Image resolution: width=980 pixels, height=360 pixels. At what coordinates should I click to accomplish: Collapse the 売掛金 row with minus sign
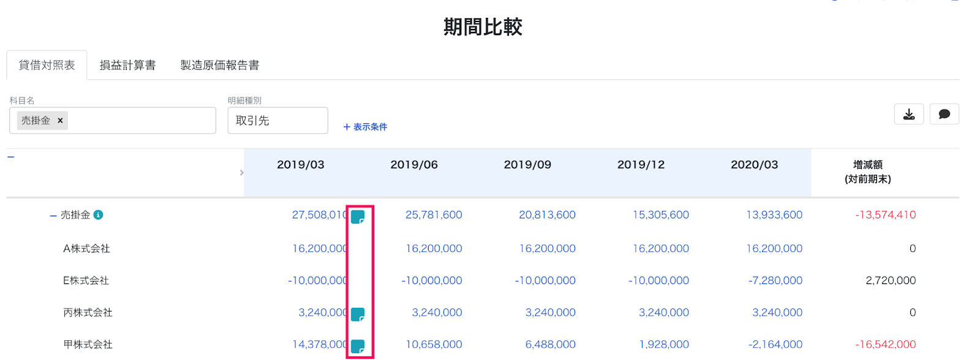[53, 216]
